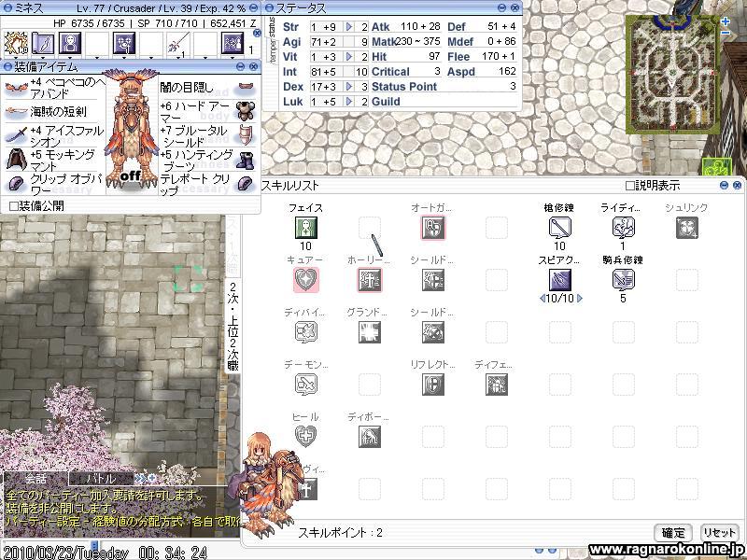The image size is (747, 560).
Task: Select the ライディング skill icon
Action: 624,228
